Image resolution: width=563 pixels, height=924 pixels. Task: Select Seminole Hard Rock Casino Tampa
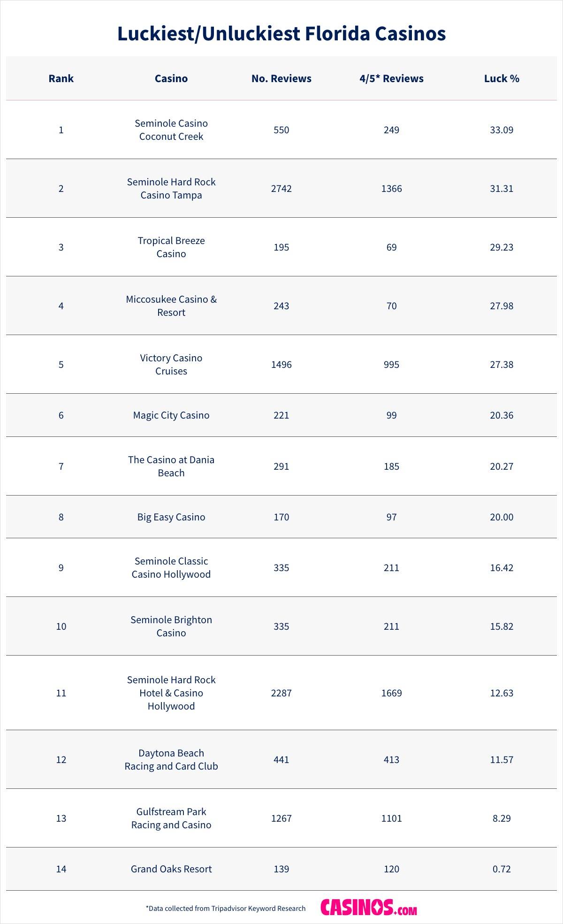click(171, 189)
